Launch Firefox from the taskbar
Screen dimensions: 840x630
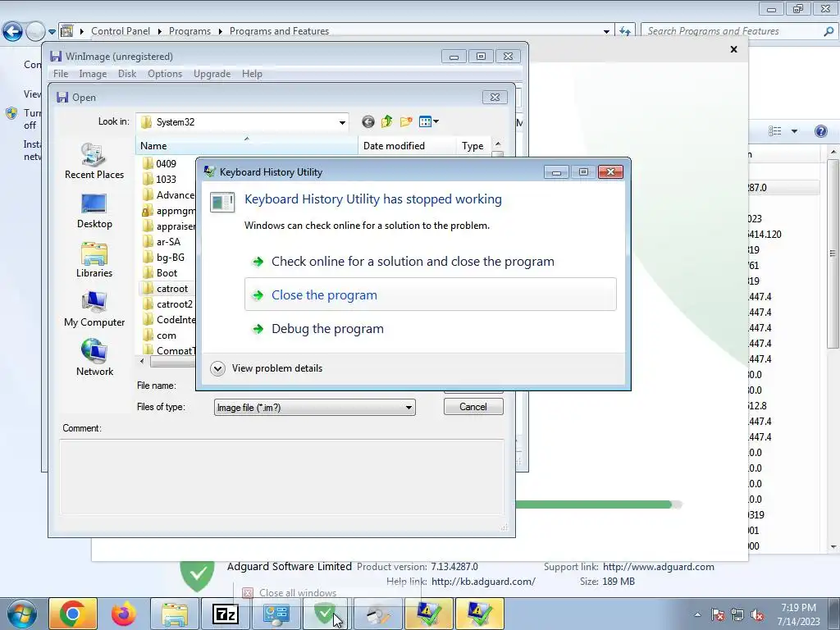pos(124,614)
